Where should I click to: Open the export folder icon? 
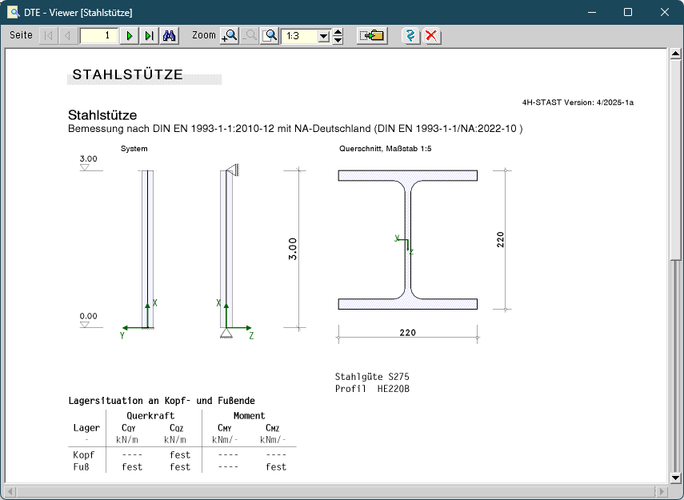pyautogui.click(x=373, y=35)
